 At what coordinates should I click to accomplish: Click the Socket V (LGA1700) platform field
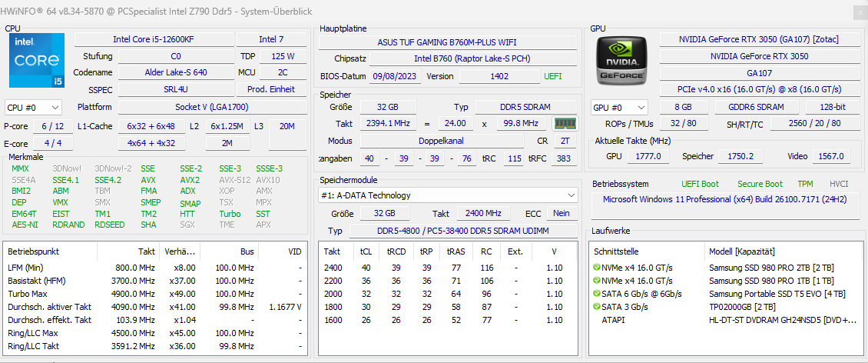(x=213, y=107)
